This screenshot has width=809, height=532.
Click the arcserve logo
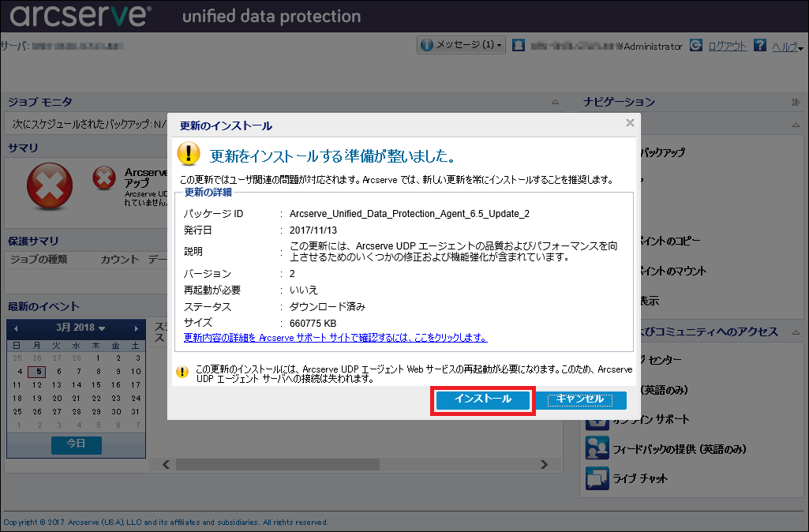tap(81, 16)
